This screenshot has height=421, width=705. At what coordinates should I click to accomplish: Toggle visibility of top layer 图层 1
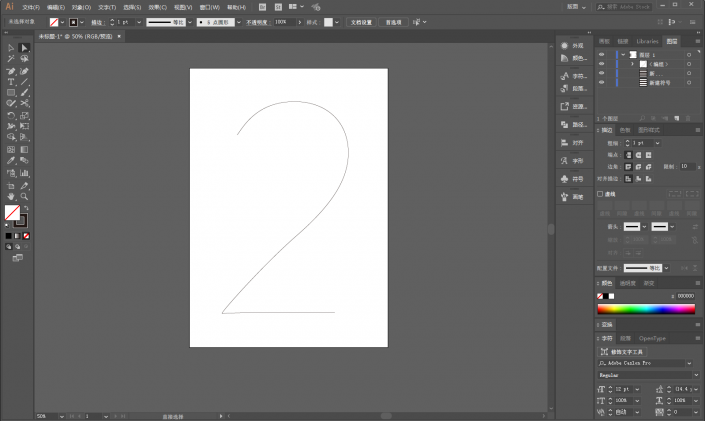[x=601, y=54]
